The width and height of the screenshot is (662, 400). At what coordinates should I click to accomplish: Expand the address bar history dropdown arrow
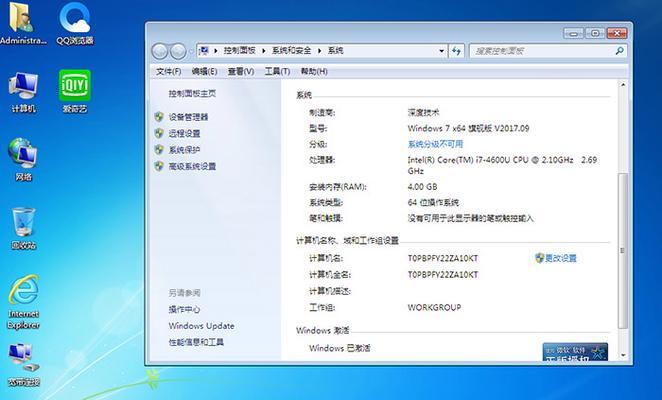442,51
